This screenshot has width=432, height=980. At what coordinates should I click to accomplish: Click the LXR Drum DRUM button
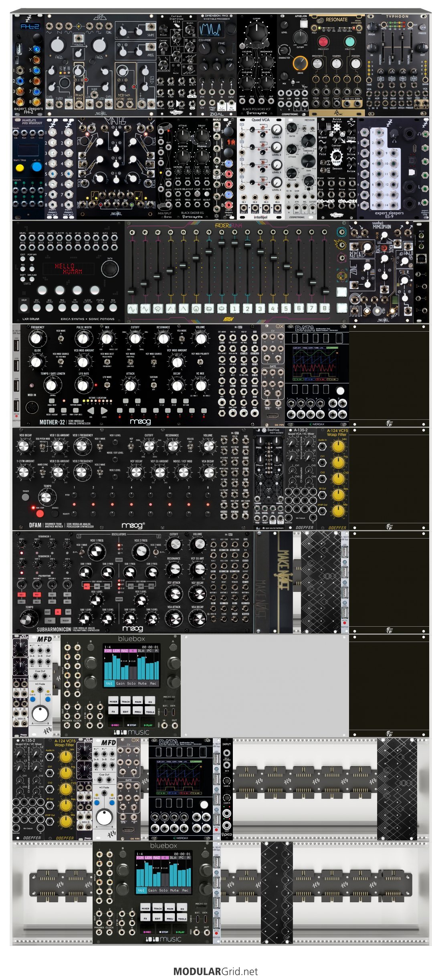tap(24, 308)
